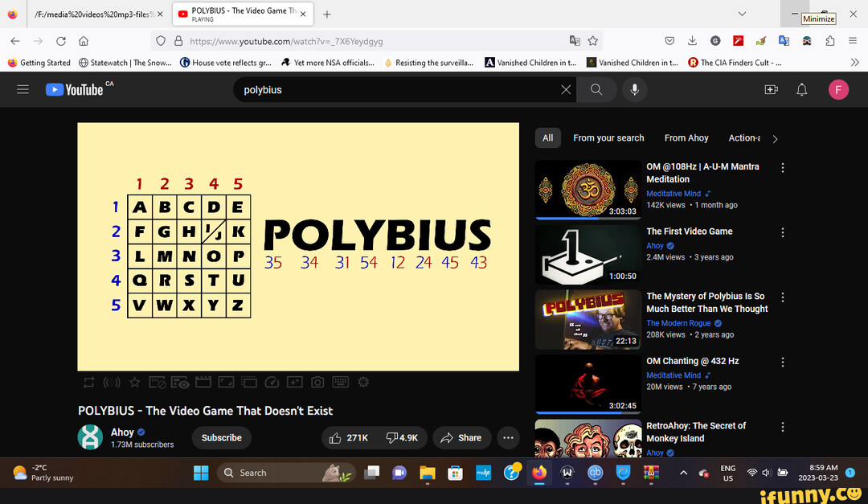Select the From Ahoy filter chip
This screenshot has height=504, width=868.
coord(686,138)
